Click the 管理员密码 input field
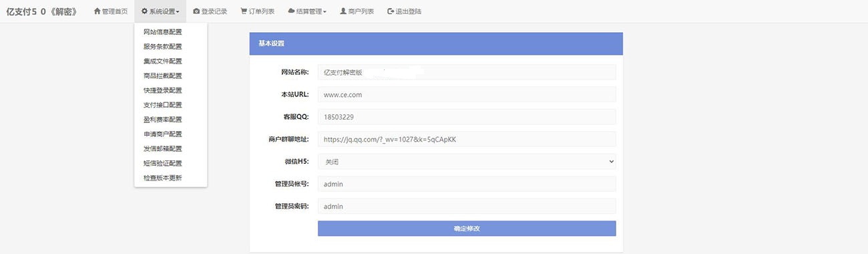Screen dimensions: 868x254 point(467,206)
